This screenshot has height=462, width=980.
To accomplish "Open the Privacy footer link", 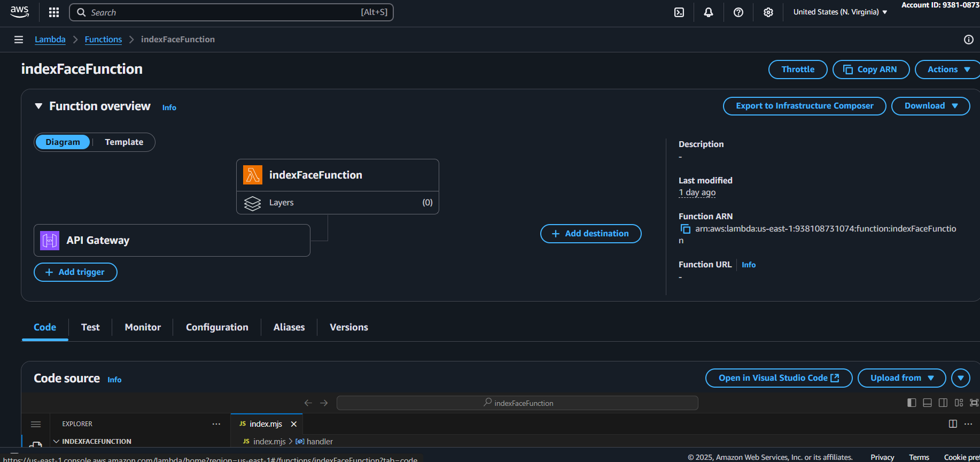I will coord(882,457).
